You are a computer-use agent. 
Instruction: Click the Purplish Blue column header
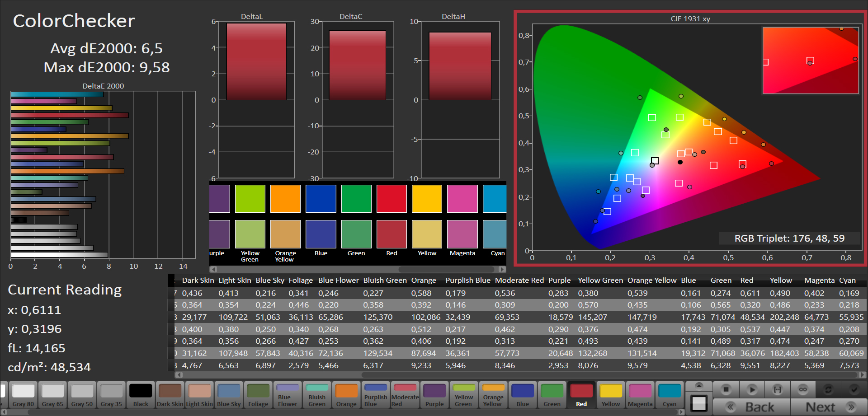468,280
